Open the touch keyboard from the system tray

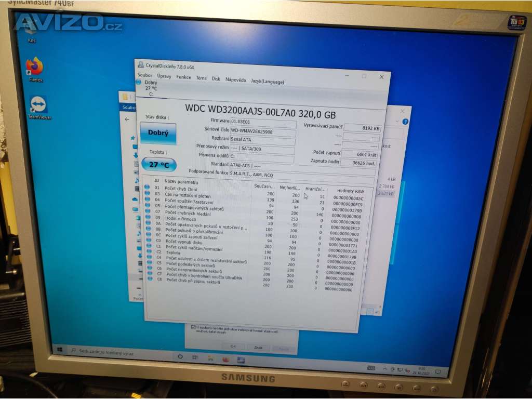[x=371, y=368]
